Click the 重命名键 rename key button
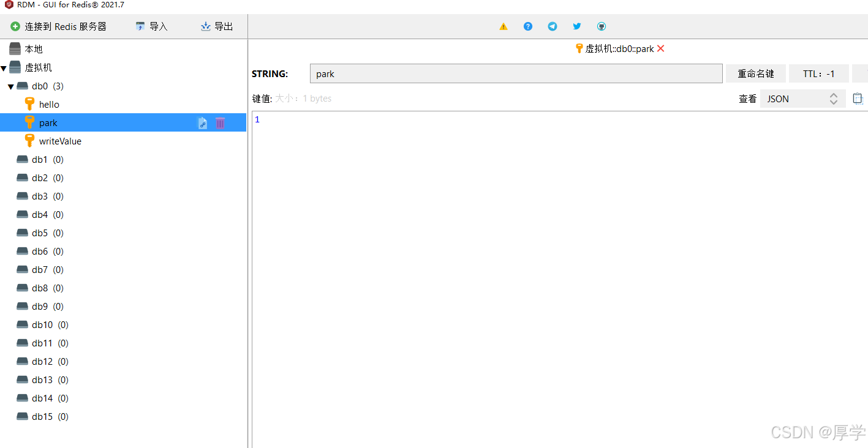Image resolution: width=868 pixels, height=448 pixels. (756, 73)
